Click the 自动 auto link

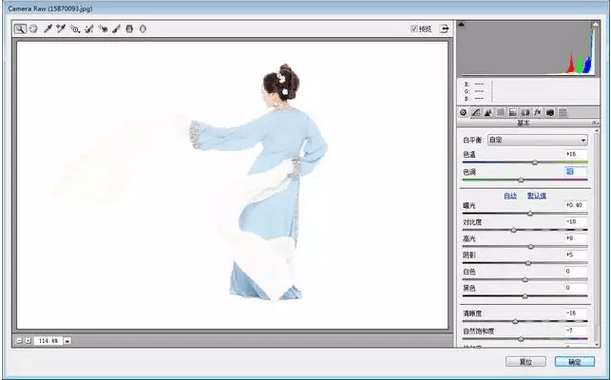(510, 196)
